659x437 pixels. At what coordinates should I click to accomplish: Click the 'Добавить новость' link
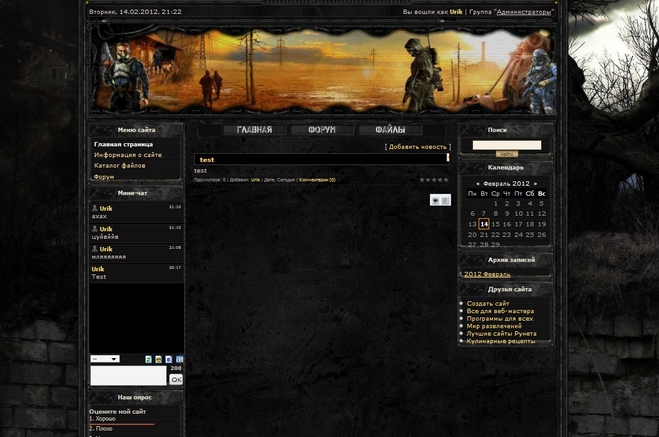[x=417, y=147]
